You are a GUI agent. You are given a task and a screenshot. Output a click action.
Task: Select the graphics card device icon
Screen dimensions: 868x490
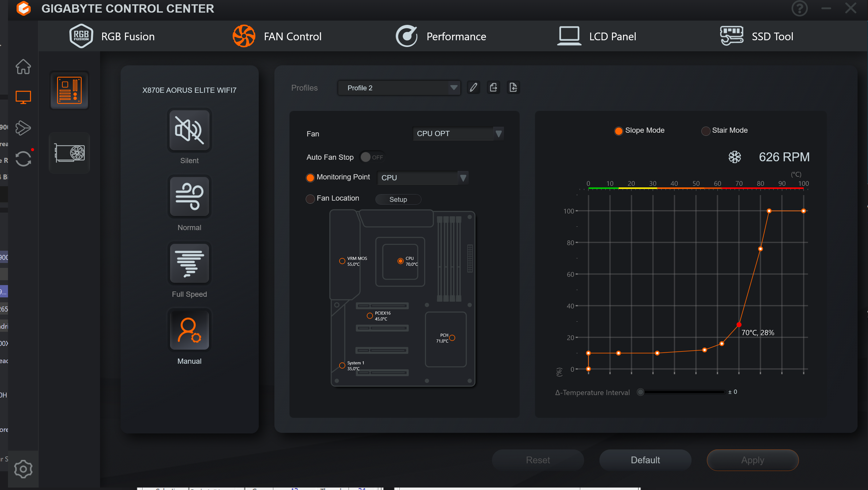click(x=69, y=153)
